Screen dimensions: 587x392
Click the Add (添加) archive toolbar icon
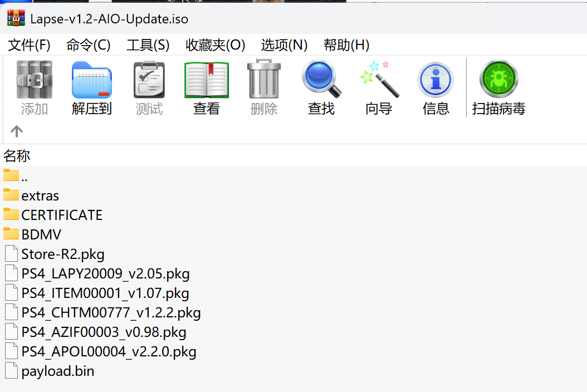(x=34, y=80)
